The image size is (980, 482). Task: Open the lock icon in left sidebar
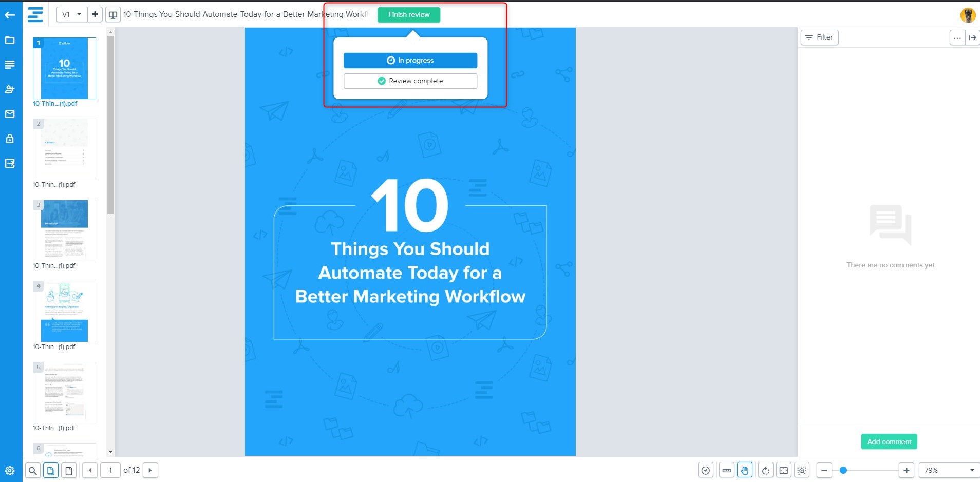[10, 139]
